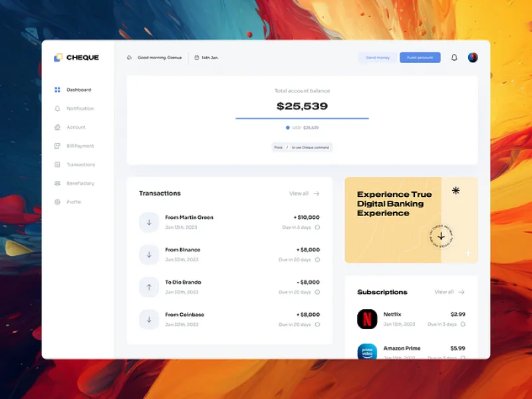Open Profile in the sidebar

tap(68, 201)
